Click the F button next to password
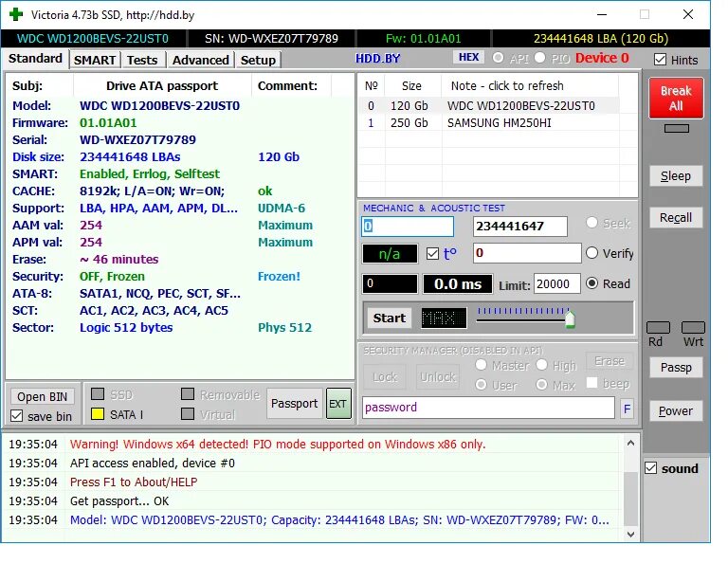Image resolution: width=728 pixels, height=582 pixels. (x=627, y=409)
